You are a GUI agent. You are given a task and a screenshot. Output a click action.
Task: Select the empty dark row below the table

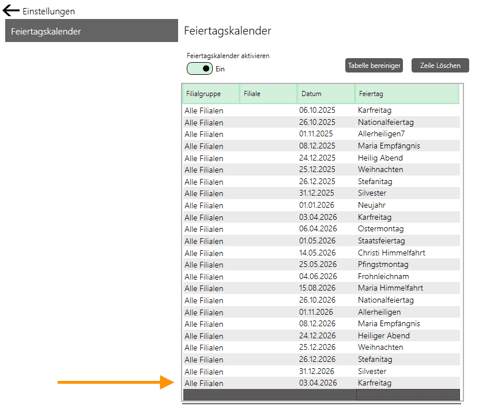tap(321, 395)
